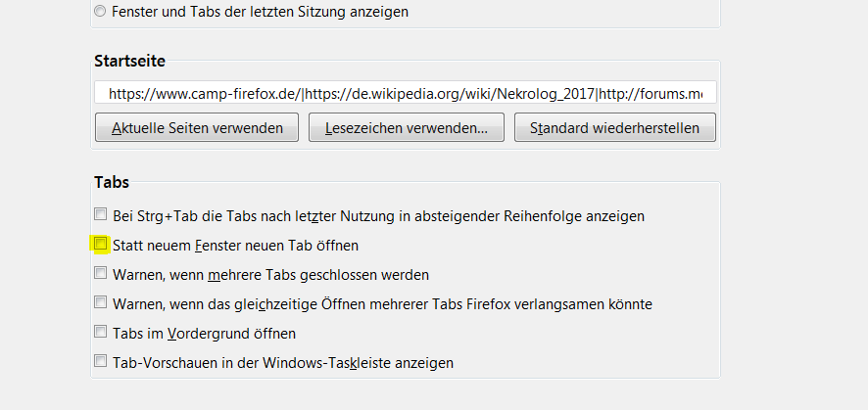The height and width of the screenshot is (410, 868).
Task: Open 'Lesezeichen verwenden...' bookmark chooser
Action: coord(406,128)
